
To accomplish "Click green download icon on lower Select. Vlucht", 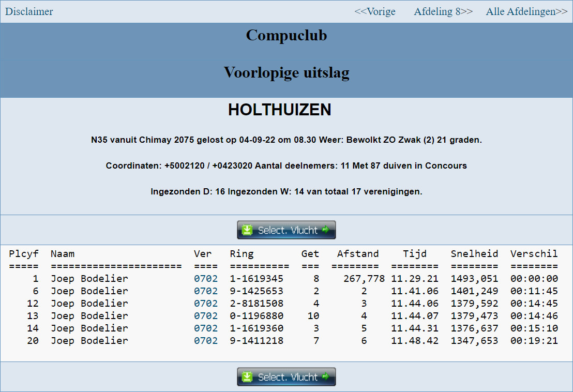I will tap(247, 376).
